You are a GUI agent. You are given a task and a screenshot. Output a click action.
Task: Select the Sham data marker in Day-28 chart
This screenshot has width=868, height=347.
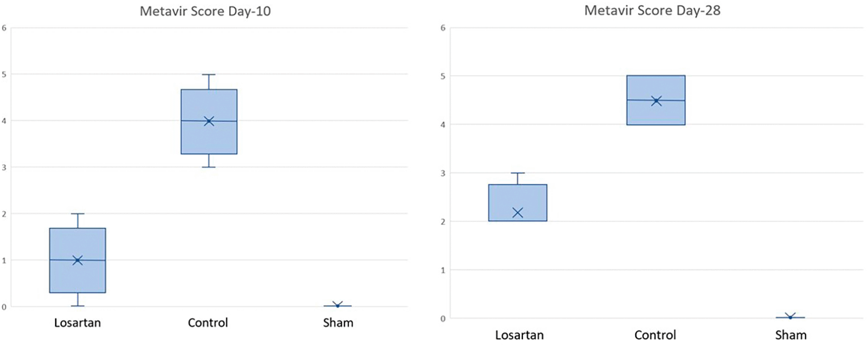[x=790, y=317]
